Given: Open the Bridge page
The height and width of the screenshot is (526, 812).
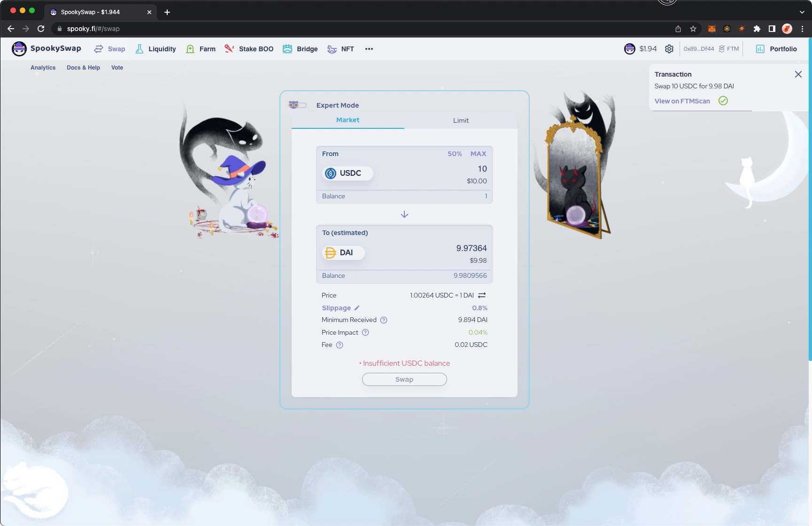Looking at the screenshot, I should [300, 49].
